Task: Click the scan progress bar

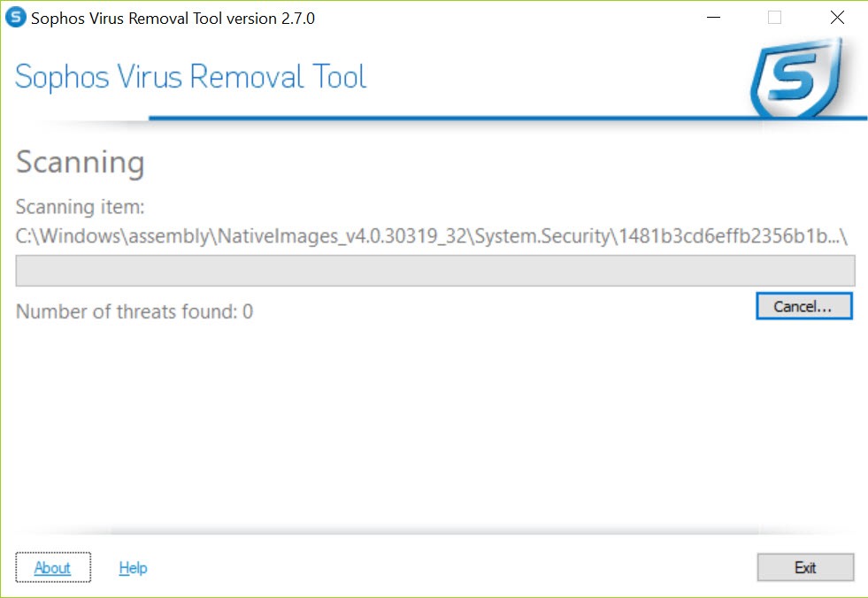Action: point(435,271)
